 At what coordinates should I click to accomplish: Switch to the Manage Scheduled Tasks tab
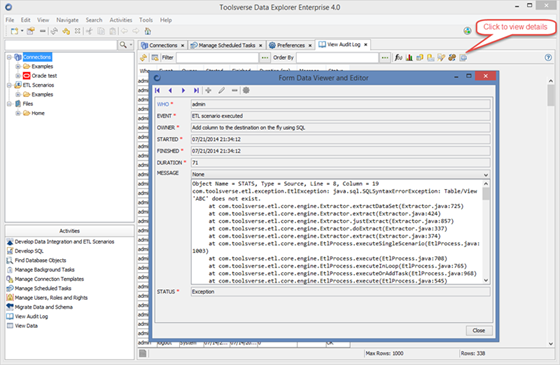226,45
